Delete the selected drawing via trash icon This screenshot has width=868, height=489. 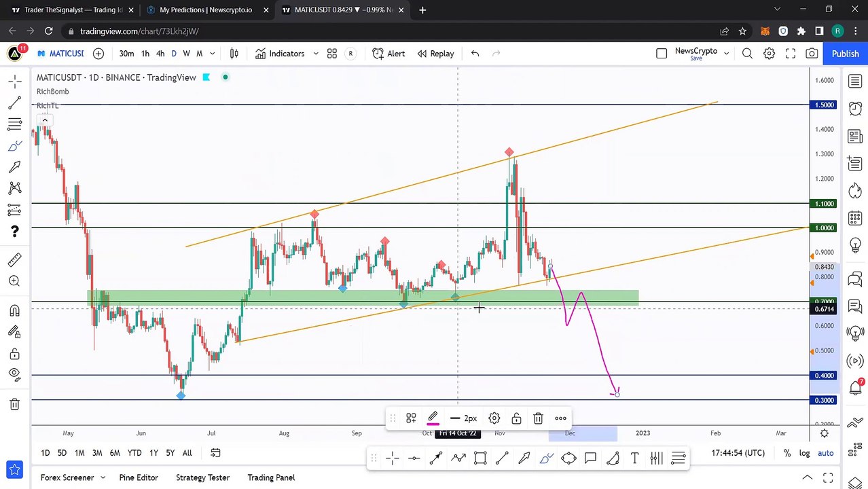tap(538, 418)
